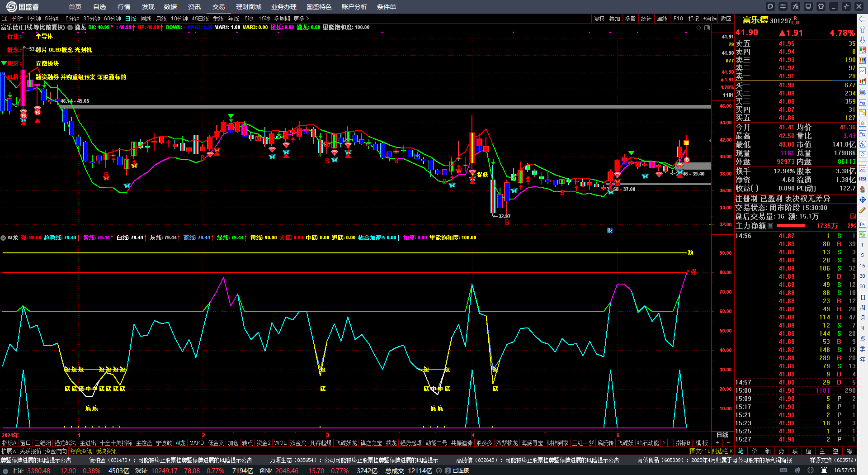This screenshot has height=475, width=868.
Task: Click the F5 icon in right sidebar
Action: click(x=863, y=224)
